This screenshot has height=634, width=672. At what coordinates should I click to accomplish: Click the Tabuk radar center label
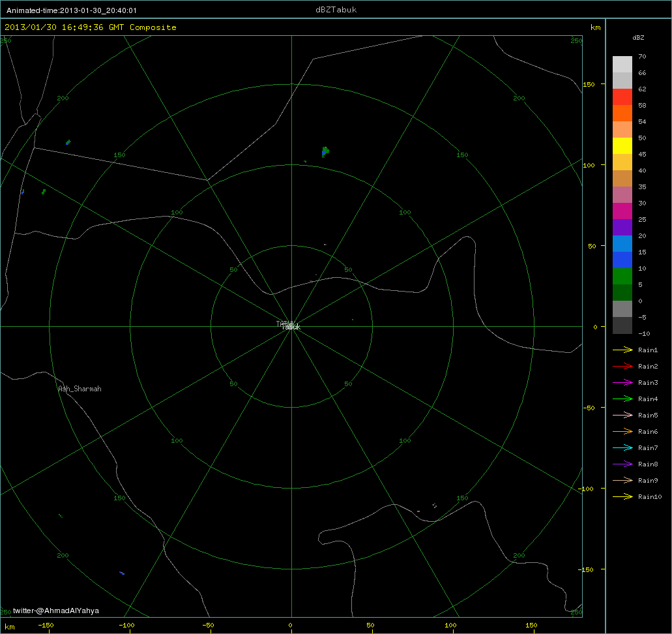pos(291,327)
